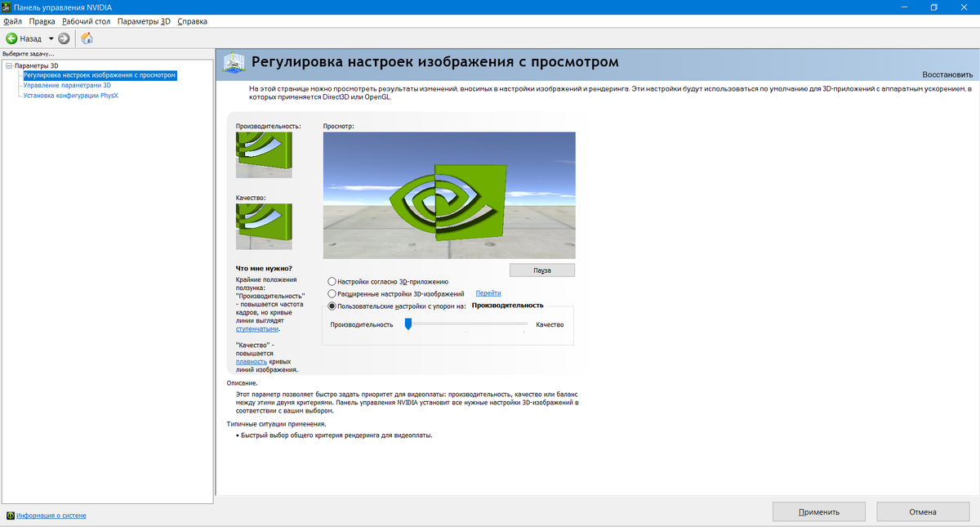Click the Производительность thumbnail image

click(x=264, y=155)
